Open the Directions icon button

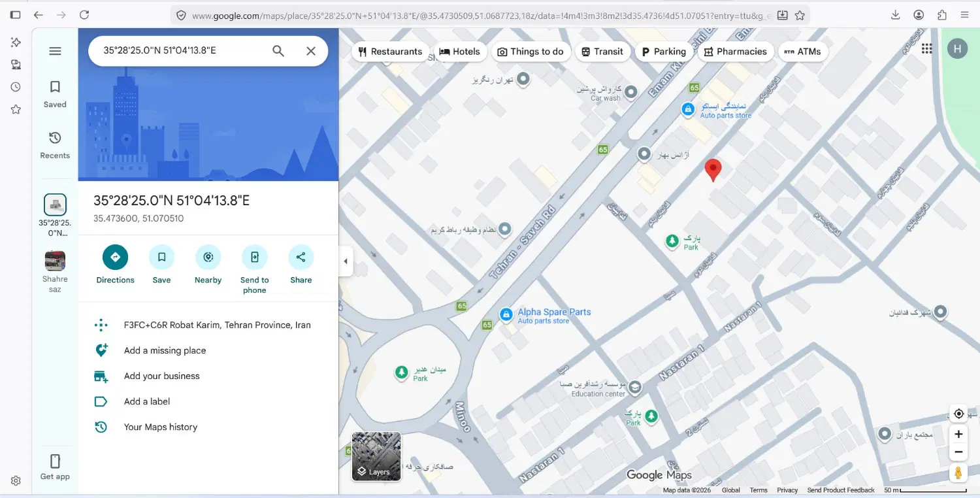115,257
